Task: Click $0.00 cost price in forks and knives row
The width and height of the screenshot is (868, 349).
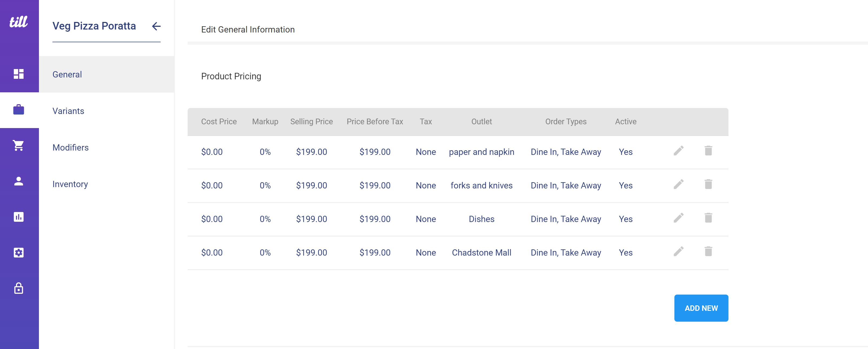Action: click(x=212, y=185)
